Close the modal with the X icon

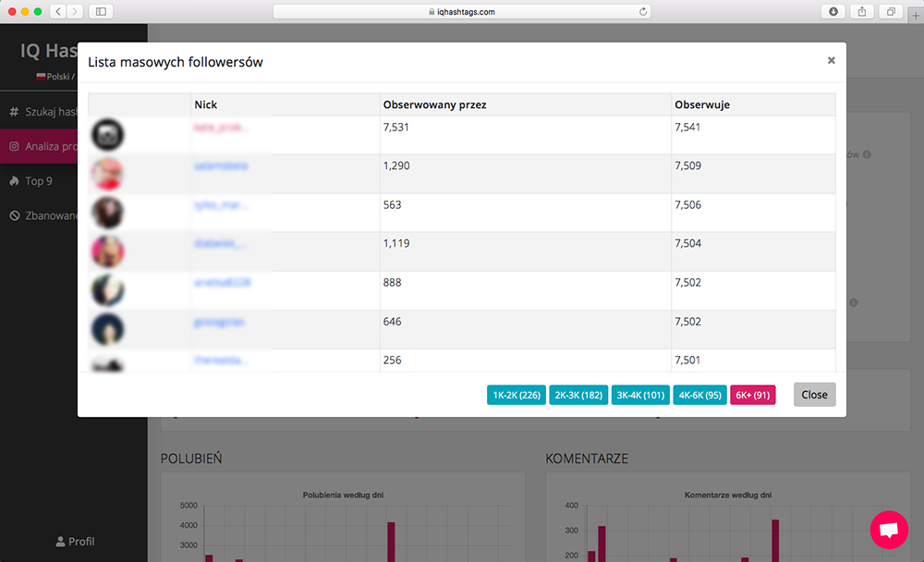831,61
